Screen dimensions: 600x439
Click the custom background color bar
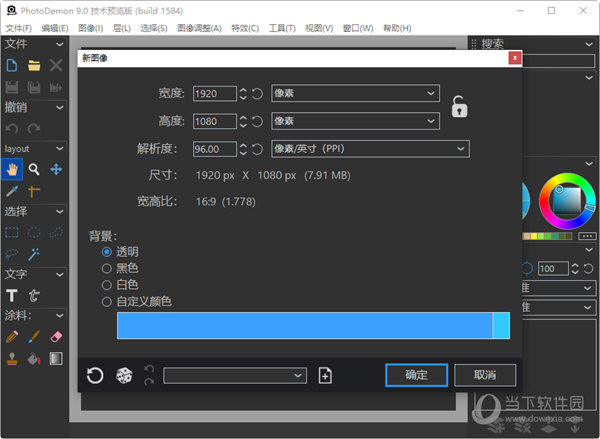click(313, 325)
